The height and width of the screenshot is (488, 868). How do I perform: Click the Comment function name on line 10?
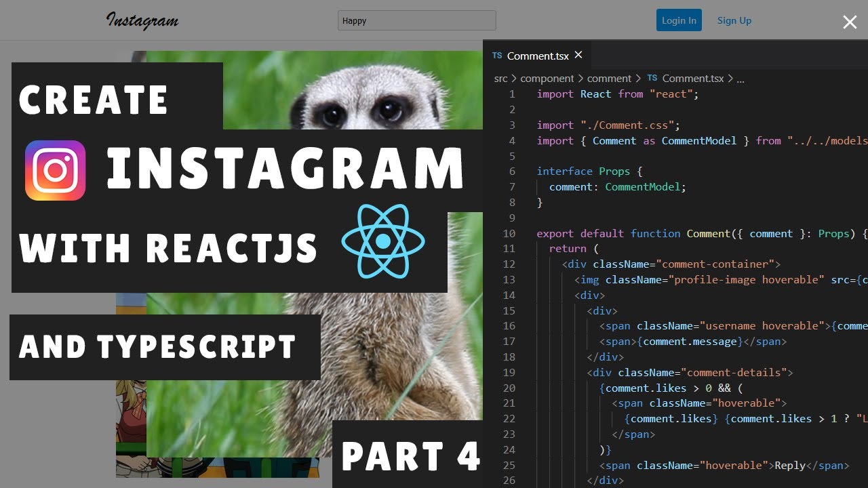pyautogui.click(x=709, y=233)
